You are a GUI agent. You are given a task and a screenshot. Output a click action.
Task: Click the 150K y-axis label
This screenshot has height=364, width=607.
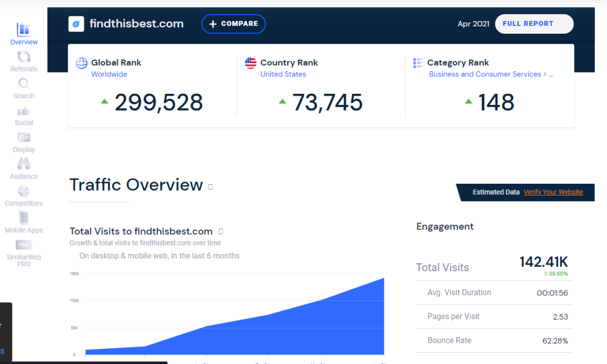(74, 274)
